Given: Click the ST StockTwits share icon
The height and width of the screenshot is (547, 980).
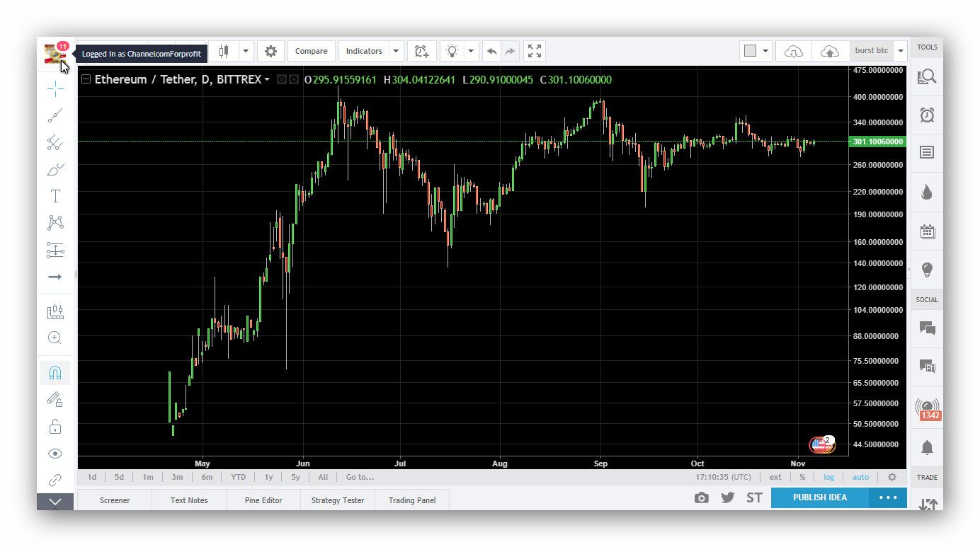Looking at the screenshot, I should pos(754,497).
